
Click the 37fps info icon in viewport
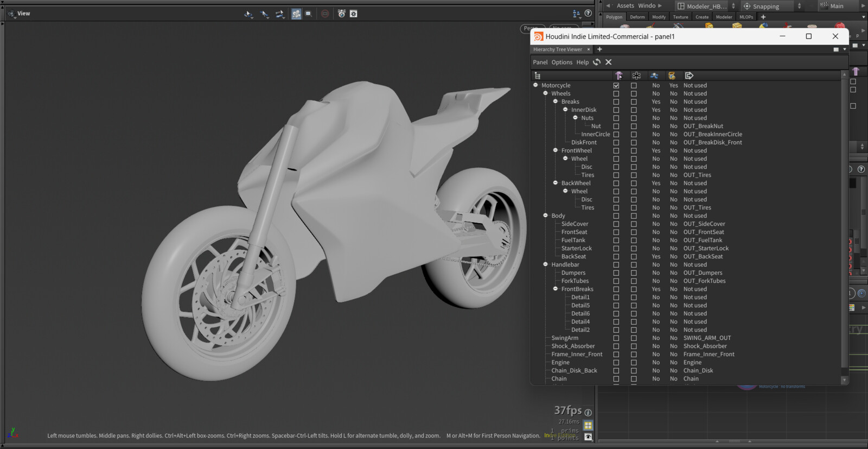(x=588, y=413)
